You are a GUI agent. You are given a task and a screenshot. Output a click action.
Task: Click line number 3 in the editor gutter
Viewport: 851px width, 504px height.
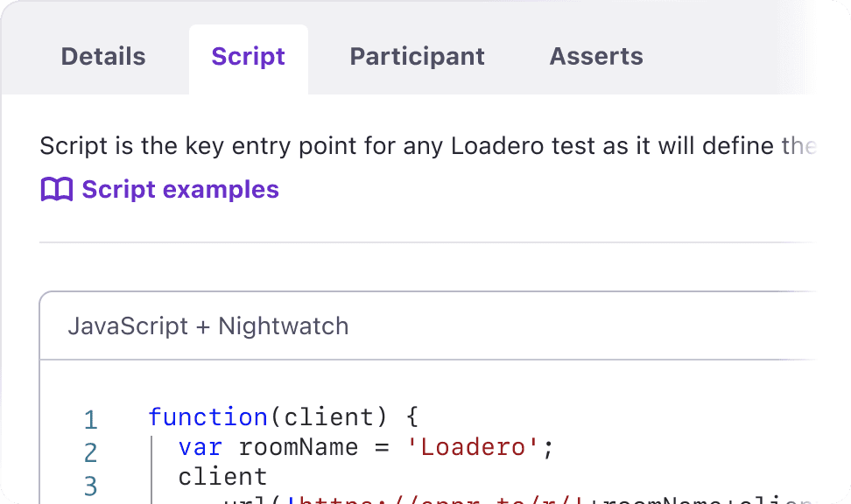[x=91, y=486]
